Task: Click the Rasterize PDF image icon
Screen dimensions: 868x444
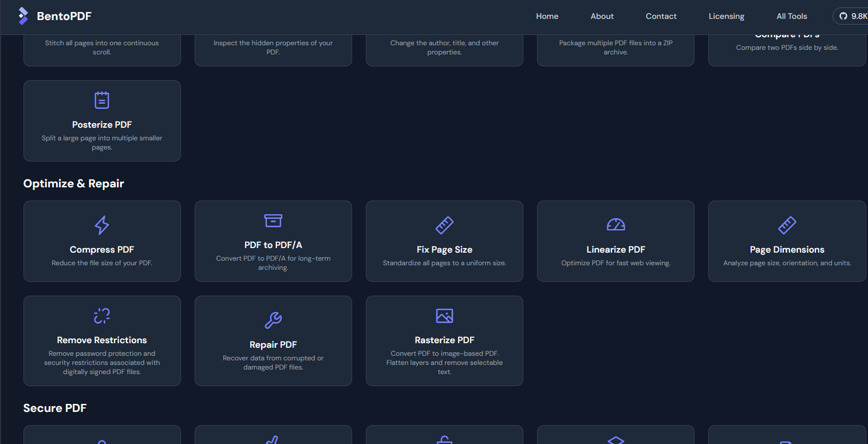Action: pyautogui.click(x=444, y=316)
